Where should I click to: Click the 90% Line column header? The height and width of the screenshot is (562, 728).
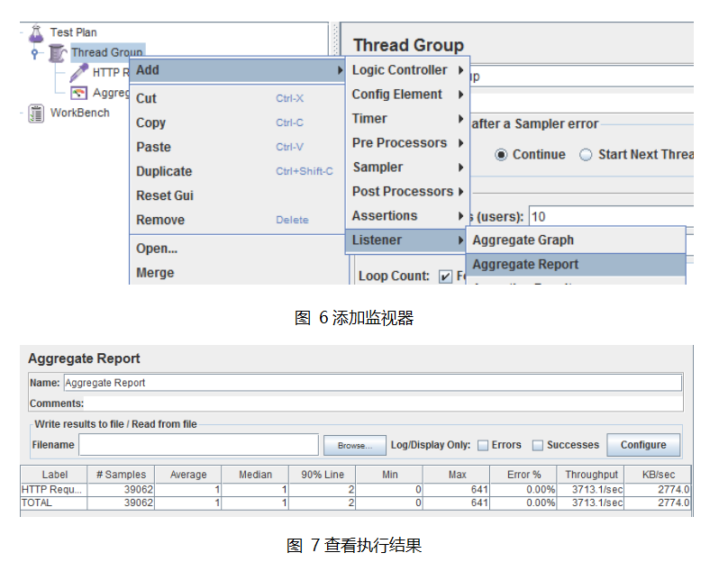pos(323,475)
